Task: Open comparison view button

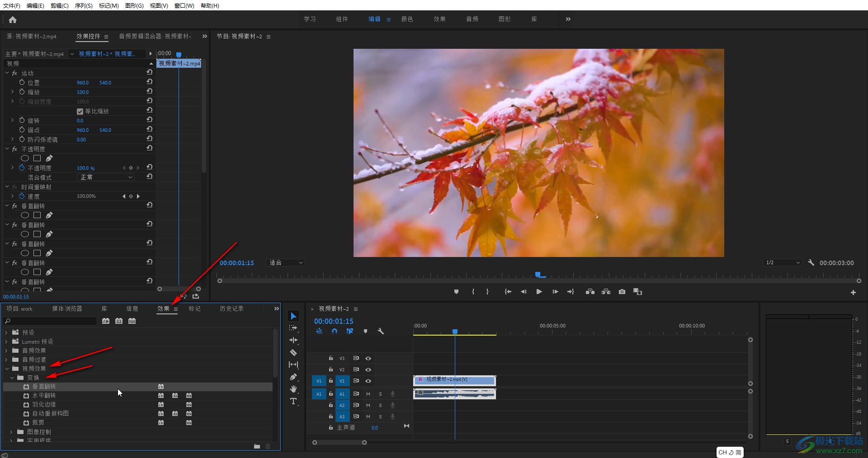Action: [637, 292]
